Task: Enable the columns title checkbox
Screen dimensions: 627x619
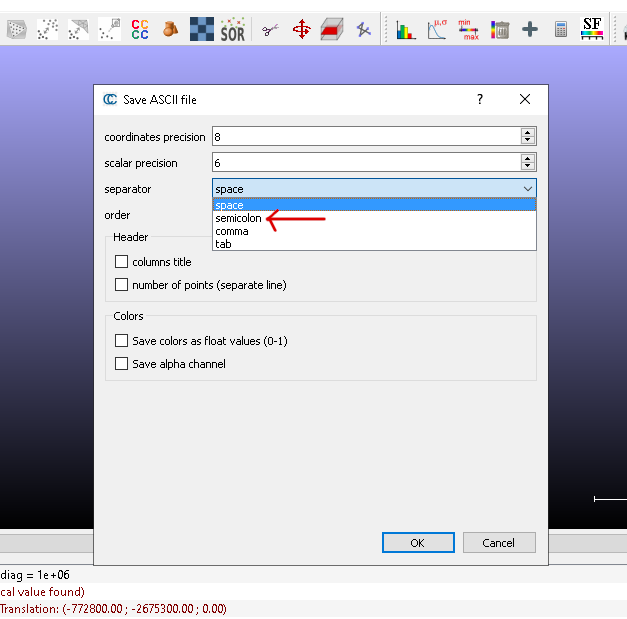Action: pyautogui.click(x=122, y=262)
